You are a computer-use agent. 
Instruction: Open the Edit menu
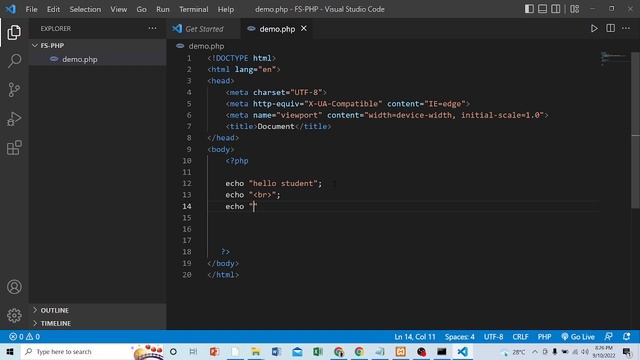tap(53, 9)
